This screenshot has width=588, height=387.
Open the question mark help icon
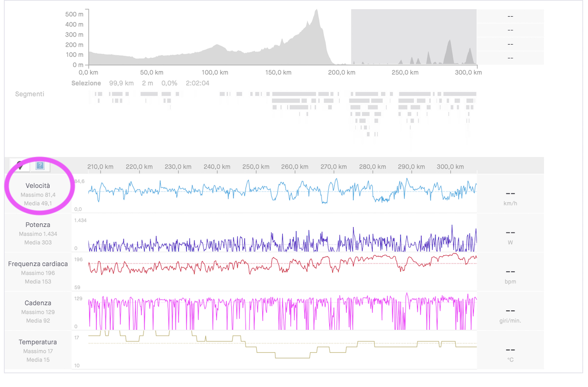coord(40,166)
